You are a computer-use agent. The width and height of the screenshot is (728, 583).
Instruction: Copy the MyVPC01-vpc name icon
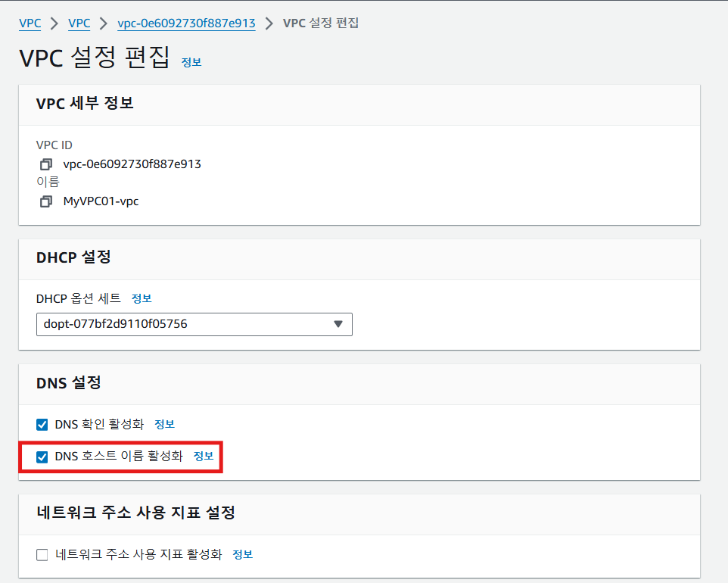coord(45,201)
